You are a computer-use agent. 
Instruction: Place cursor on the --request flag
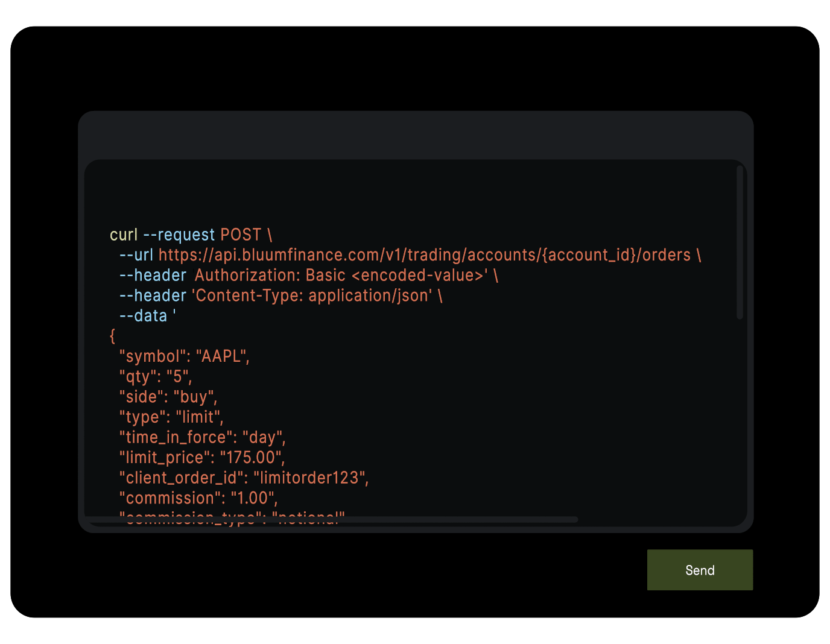coord(179,235)
